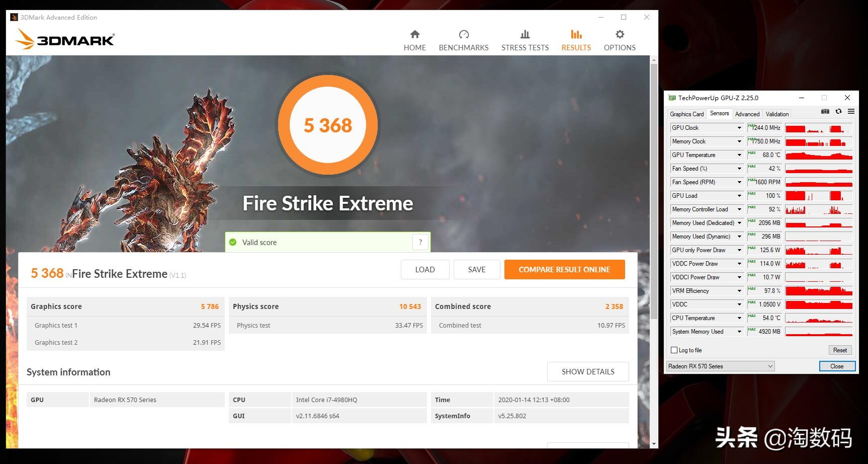The image size is (868, 464).
Task: Open the GPU only Power Draw dropdown
Action: point(739,250)
